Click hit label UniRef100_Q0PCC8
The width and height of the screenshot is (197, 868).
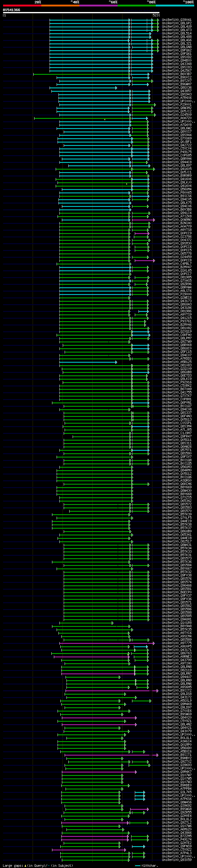click(177, 260)
